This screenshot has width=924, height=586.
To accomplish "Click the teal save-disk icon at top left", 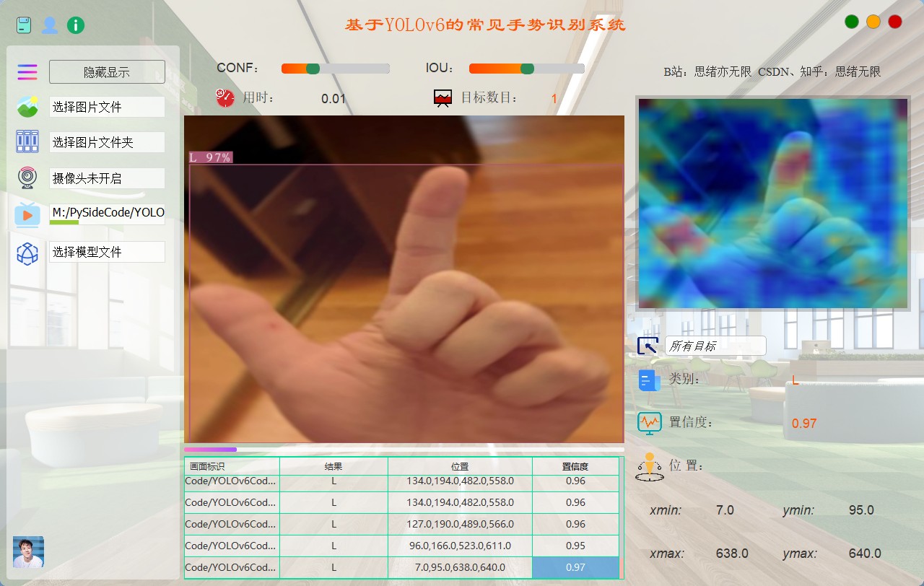I will 25,25.
